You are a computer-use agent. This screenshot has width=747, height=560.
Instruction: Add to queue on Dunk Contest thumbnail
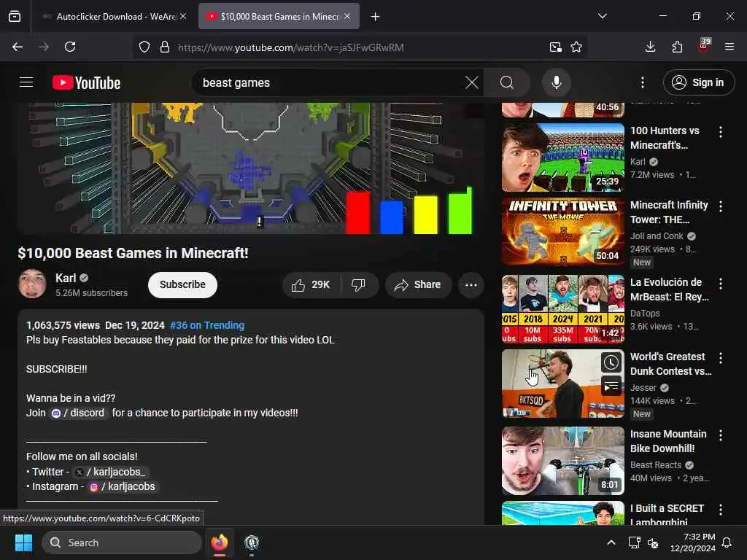[611, 386]
